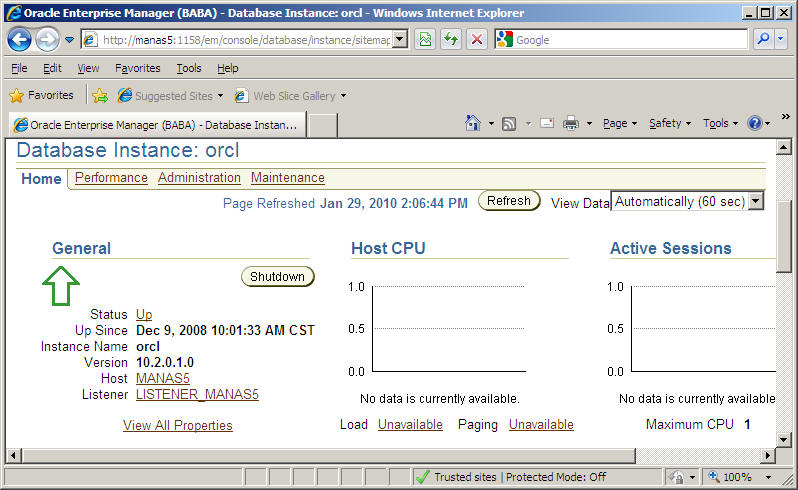Open the View Data refresh interval dropdown
The image size is (798, 490).
tap(756, 201)
